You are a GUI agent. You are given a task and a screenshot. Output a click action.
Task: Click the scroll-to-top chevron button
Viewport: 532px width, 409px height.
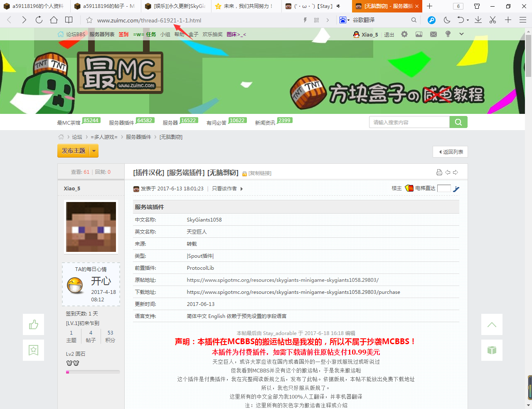492,325
